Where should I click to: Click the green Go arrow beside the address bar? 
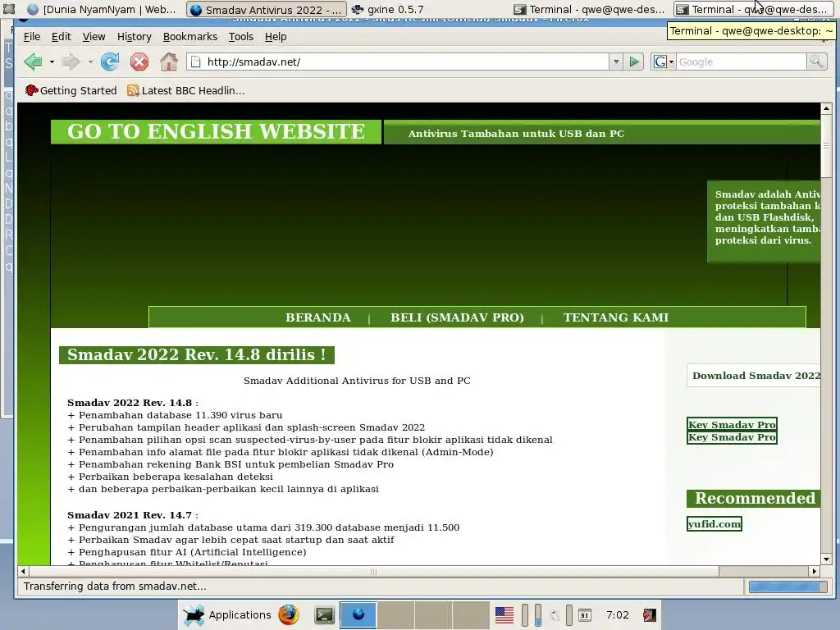click(x=634, y=62)
